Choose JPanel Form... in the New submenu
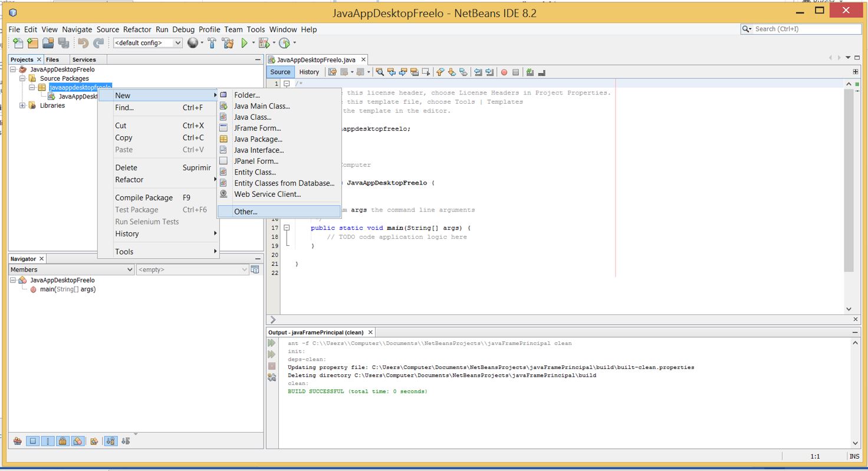The height and width of the screenshot is (471, 868). (279, 161)
